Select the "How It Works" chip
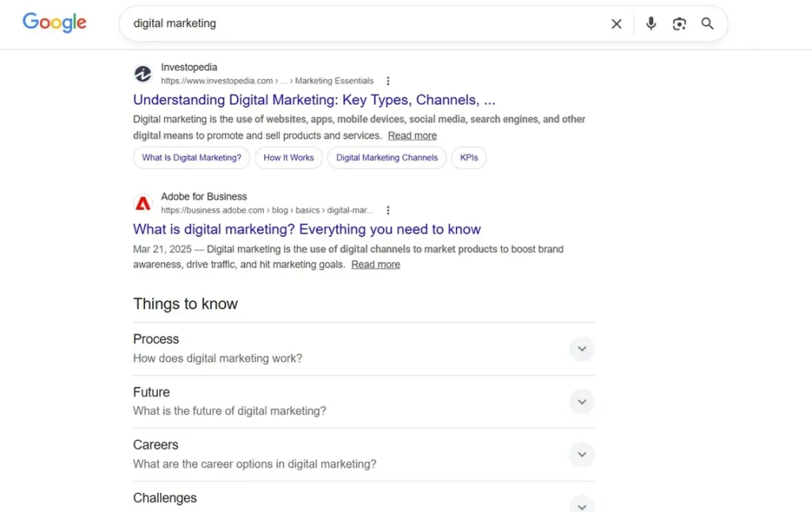Viewport: 812px width, 512px height. (289, 158)
